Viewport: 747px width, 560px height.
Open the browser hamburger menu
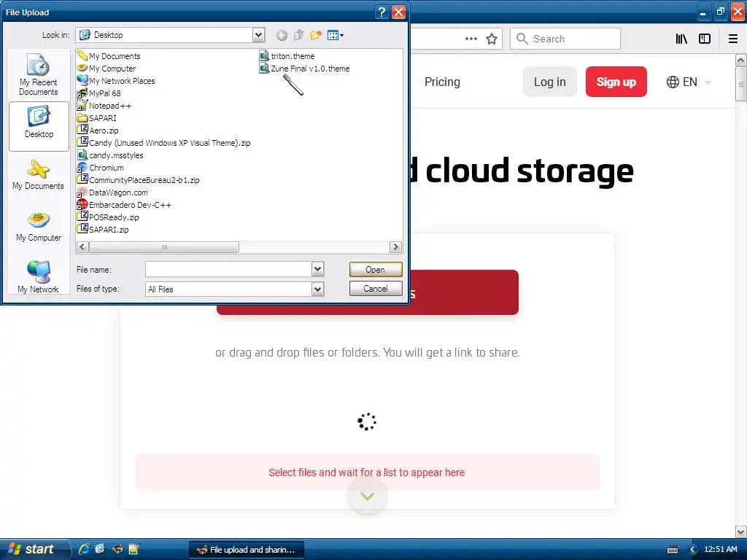732,39
